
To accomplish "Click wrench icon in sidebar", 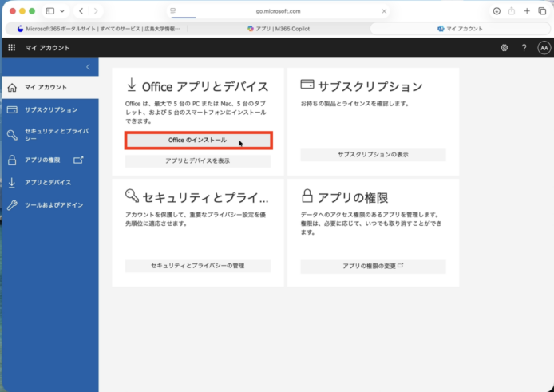I will point(12,205).
